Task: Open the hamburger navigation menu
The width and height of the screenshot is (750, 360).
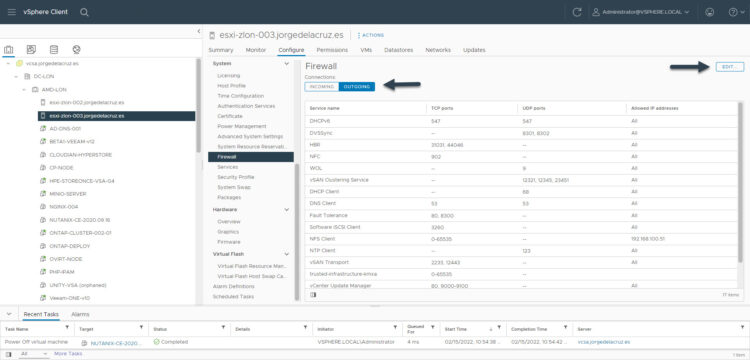Action: point(11,12)
